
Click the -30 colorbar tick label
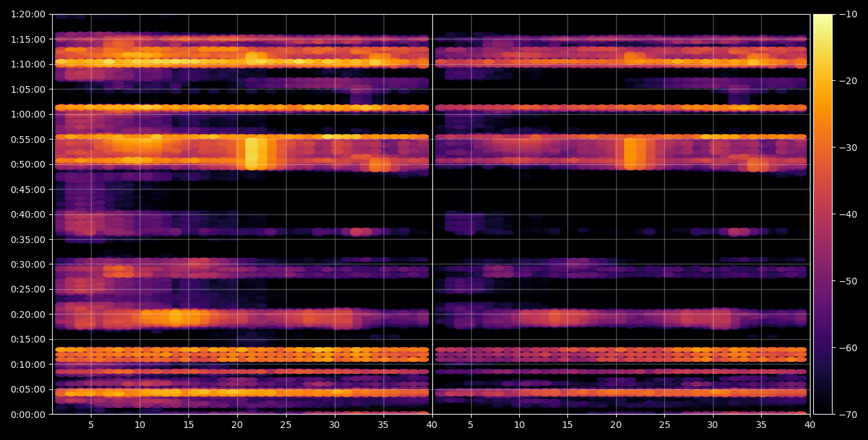(x=848, y=148)
